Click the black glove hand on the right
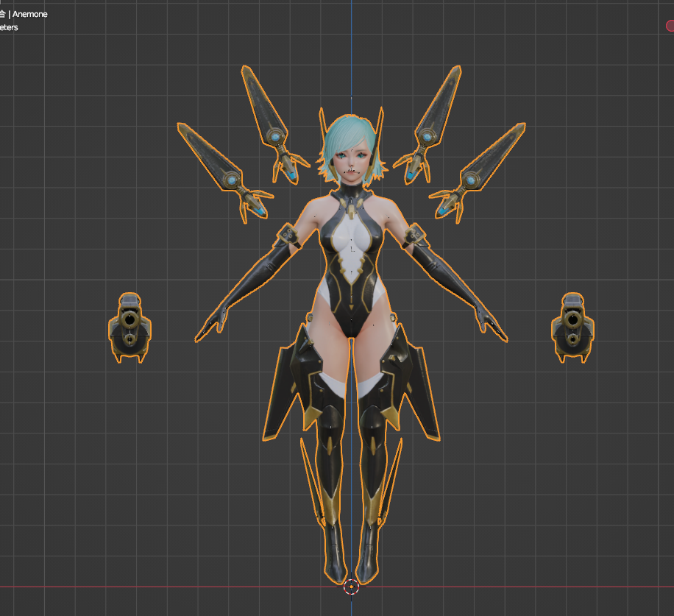This screenshot has height=616, width=674. (x=489, y=324)
